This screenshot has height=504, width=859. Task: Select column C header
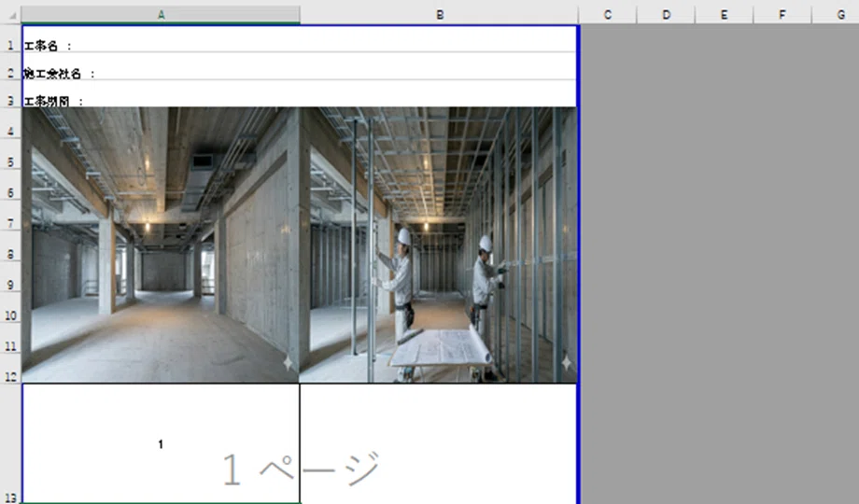[608, 15]
